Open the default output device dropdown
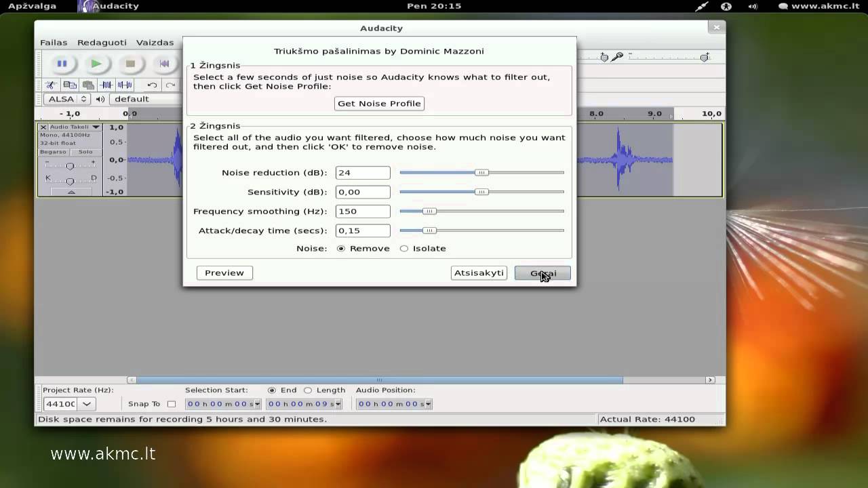Viewport: 868px width, 488px height. click(x=146, y=99)
